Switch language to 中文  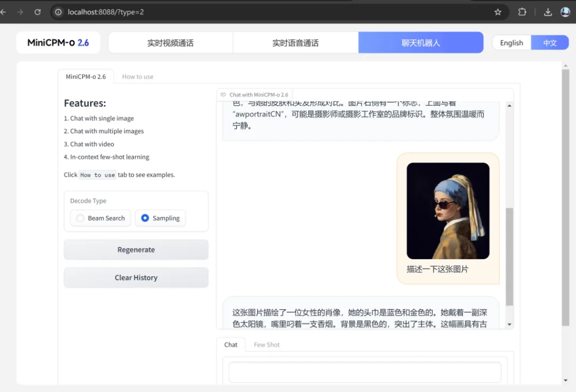(550, 43)
